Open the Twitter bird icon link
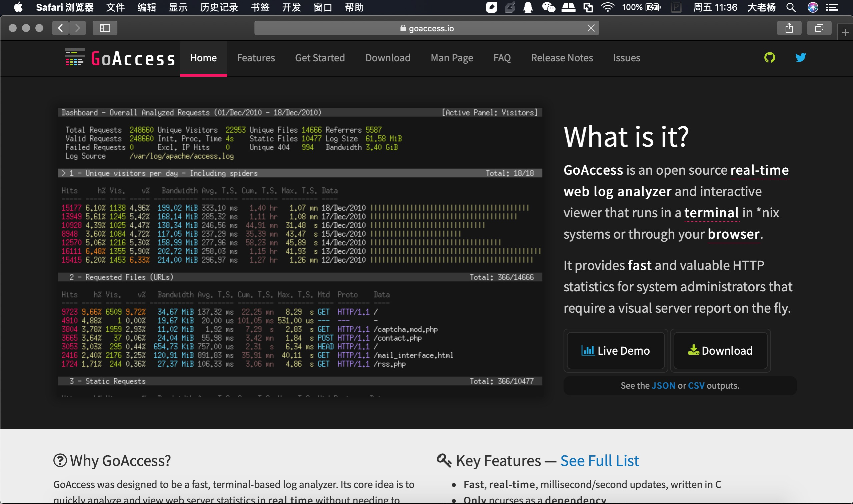Viewport: 853px width, 504px height. click(800, 58)
